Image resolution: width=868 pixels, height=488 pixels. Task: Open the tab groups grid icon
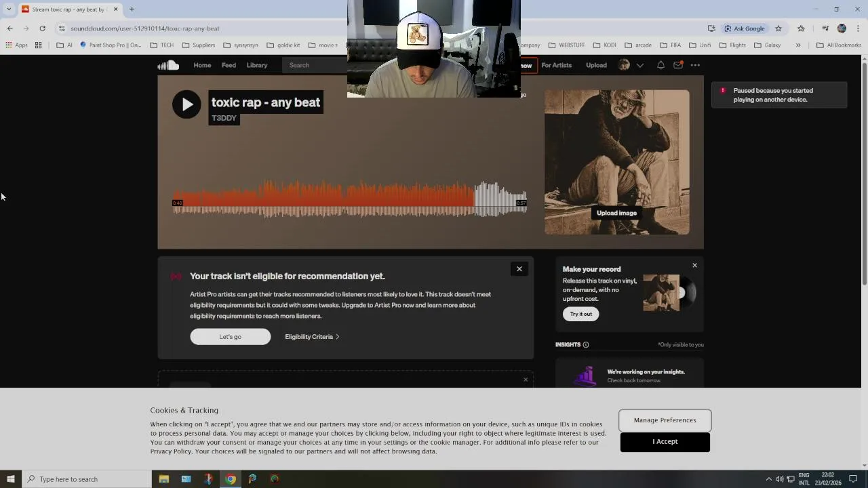coord(39,45)
